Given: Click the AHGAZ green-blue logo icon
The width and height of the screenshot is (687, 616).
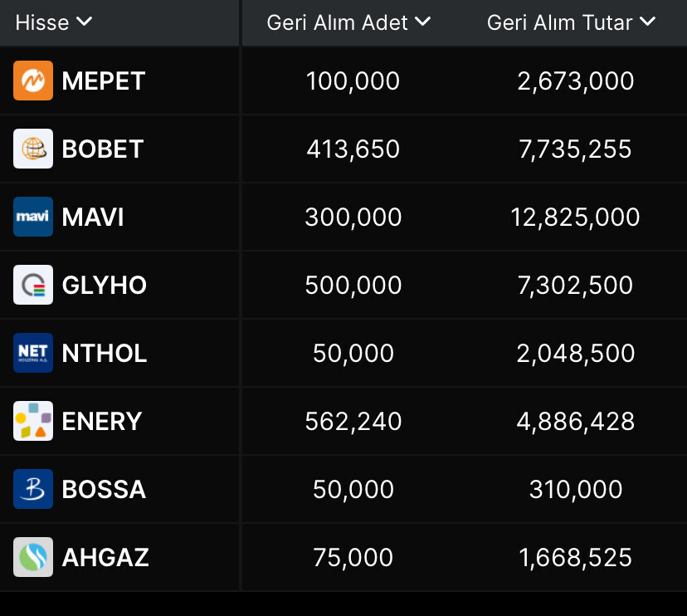Looking at the screenshot, I should coord(33,557).
